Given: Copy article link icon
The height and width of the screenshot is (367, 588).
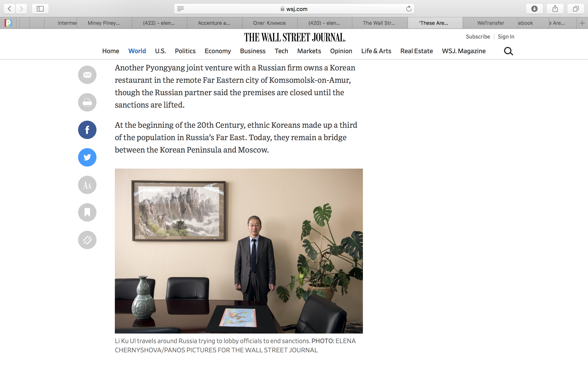Looking at the screenshot, I should 87,240.
